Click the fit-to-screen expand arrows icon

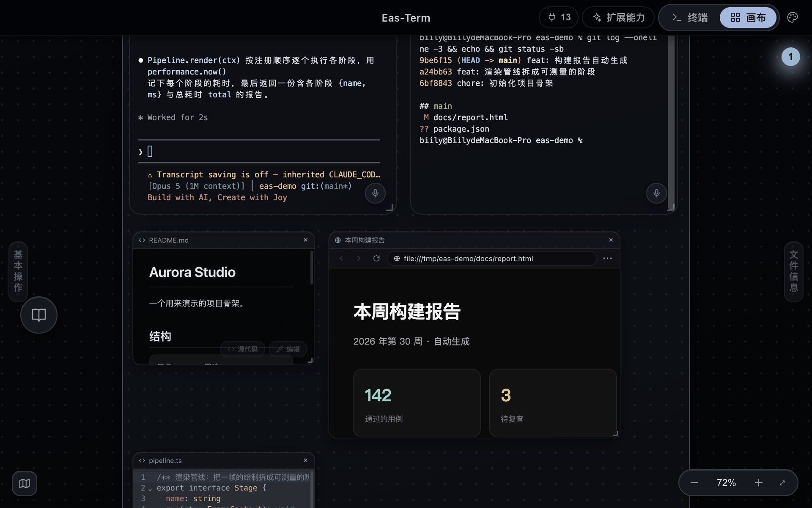(782, 483)
